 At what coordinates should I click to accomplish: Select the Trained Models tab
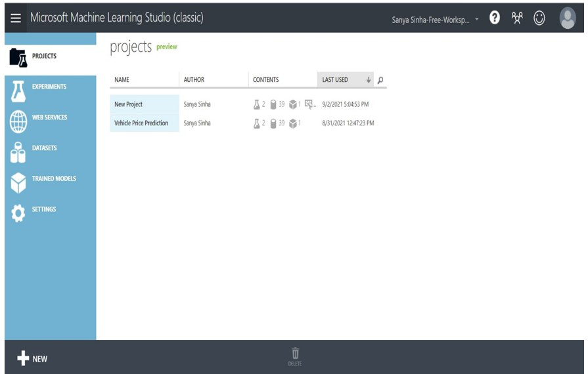click(x=53, y=178)
